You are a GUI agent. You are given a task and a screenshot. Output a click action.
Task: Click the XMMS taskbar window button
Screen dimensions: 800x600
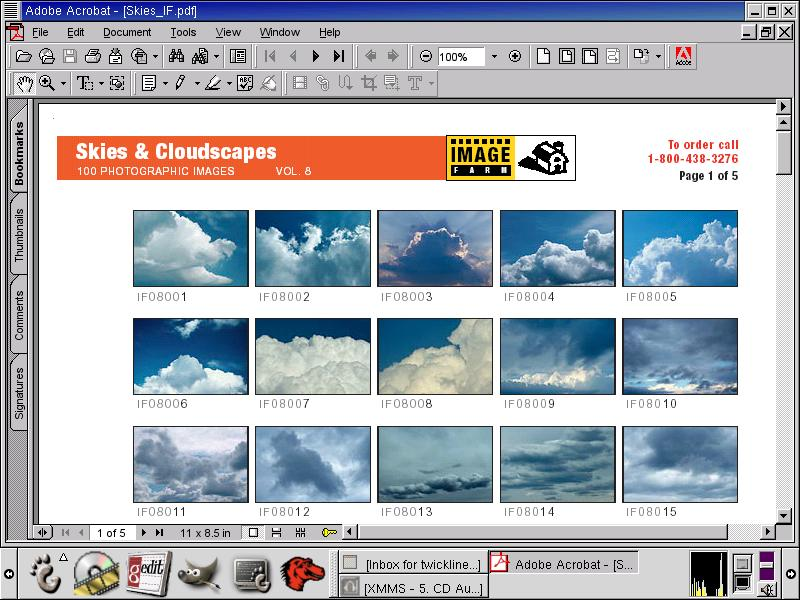(413, 587)
